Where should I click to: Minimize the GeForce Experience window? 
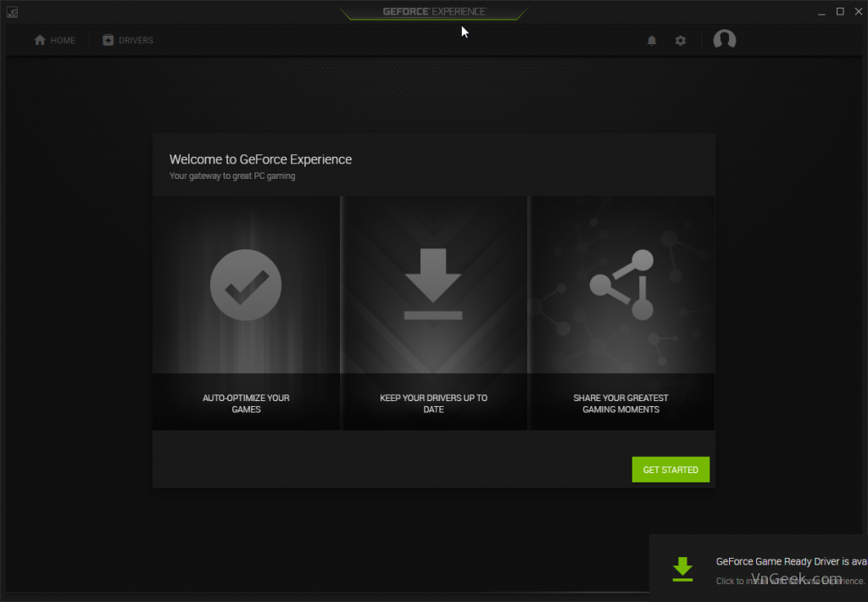(x=821, y=12)
